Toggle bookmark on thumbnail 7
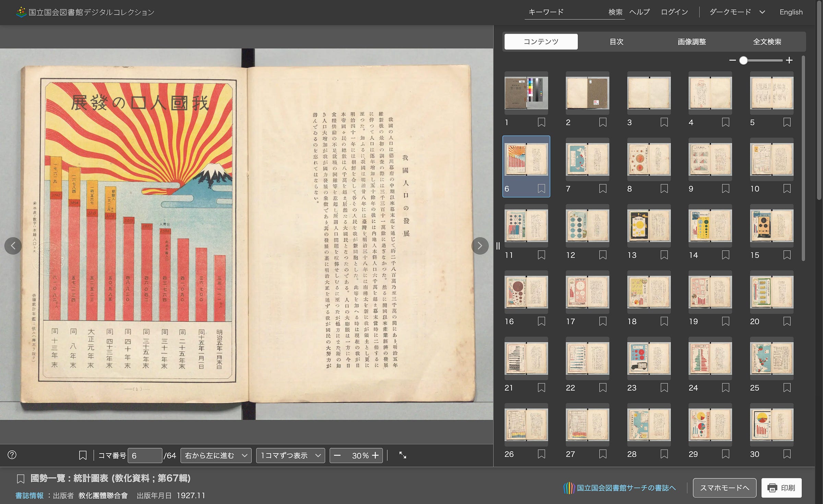Image resolution: width=823 pixels, height=504 pixels. coord(603,188)
